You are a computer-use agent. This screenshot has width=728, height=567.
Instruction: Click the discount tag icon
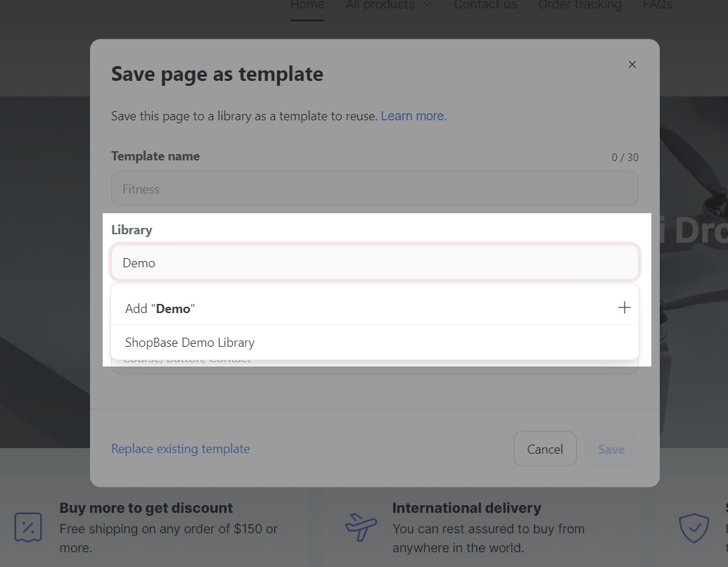pyautogui.click(x=29, y=527)
